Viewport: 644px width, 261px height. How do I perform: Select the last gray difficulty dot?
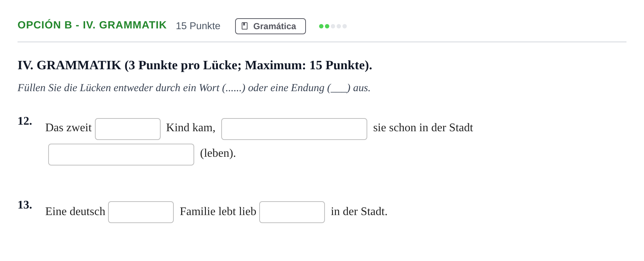coord(345,26)
